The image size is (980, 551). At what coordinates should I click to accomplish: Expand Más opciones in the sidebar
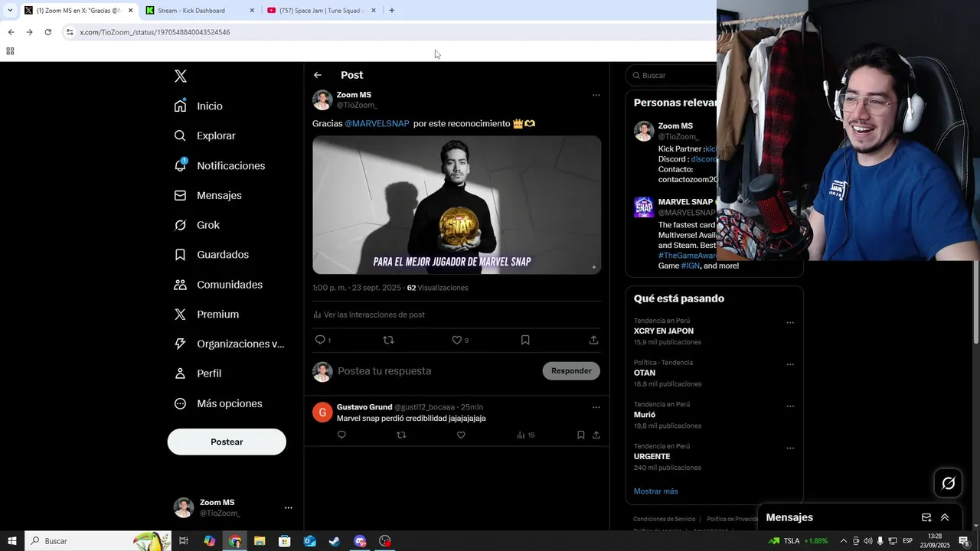[x=218, y=403]
